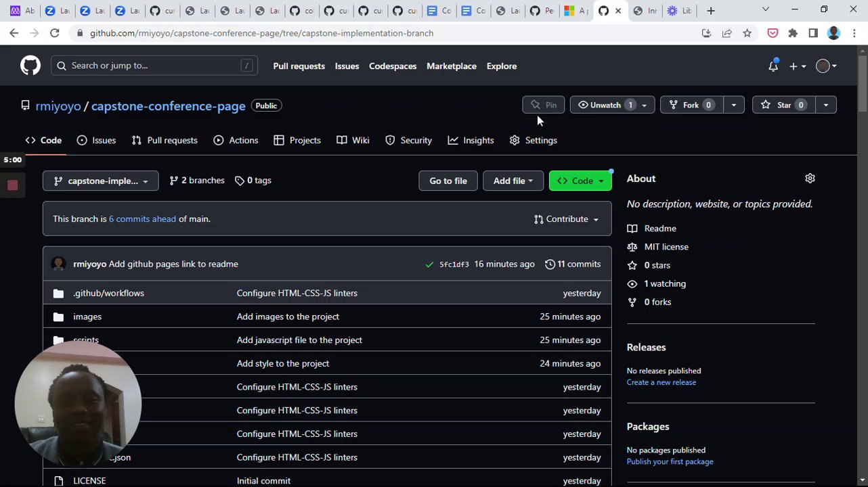Open the browser extensions puzzle icon
The height and width of the screenshot is (487, 868).
[793, 33]
